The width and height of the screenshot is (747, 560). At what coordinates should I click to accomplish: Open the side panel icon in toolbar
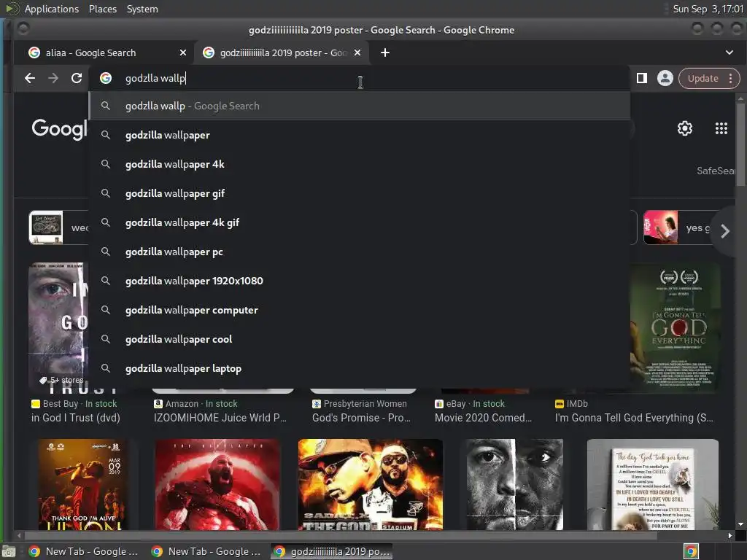click(x=642, y=78)
